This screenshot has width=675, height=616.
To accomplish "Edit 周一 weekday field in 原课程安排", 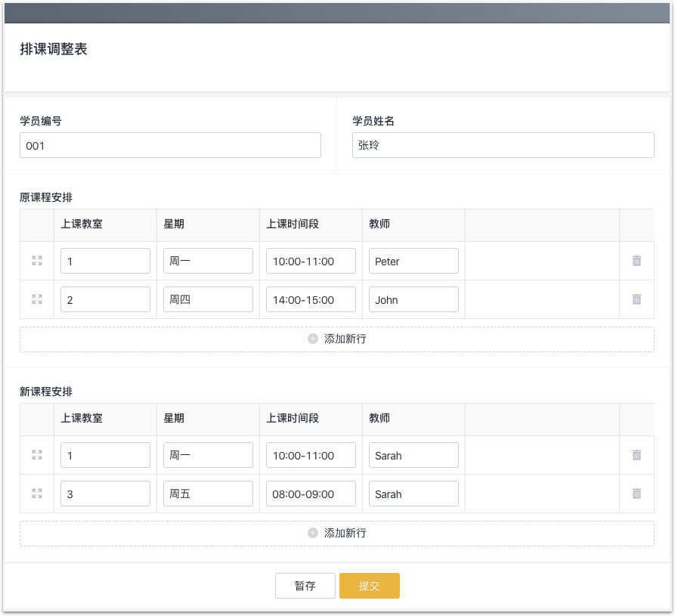I will (x=209, y=261).
